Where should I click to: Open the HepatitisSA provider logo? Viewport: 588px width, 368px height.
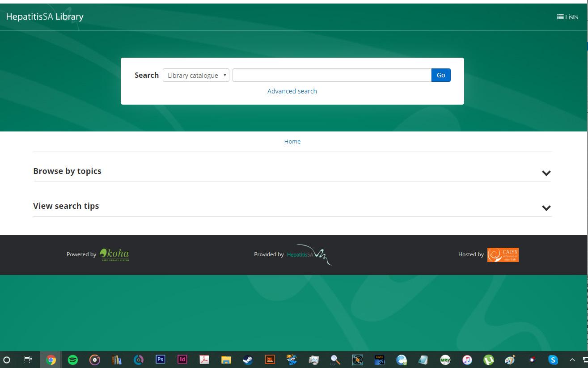coord(309,254)
